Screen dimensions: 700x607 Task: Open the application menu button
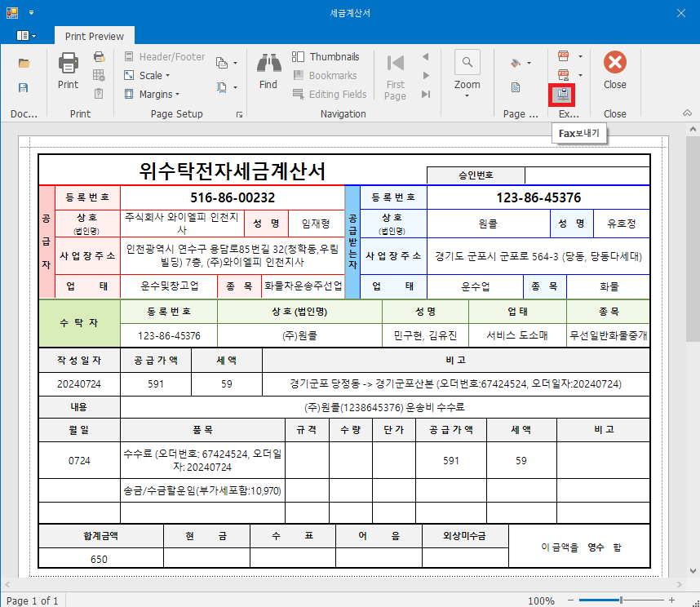[26, 36]
